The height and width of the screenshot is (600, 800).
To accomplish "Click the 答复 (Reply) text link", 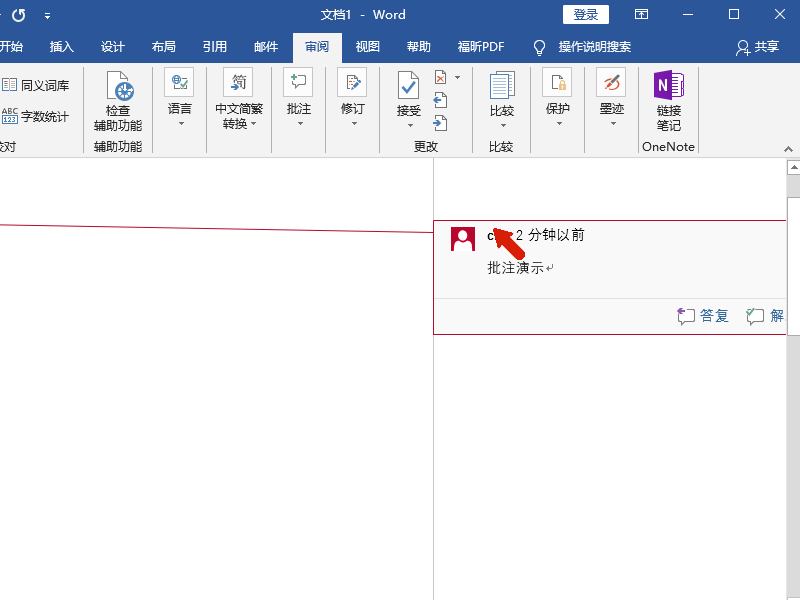I will coord(714,316).
